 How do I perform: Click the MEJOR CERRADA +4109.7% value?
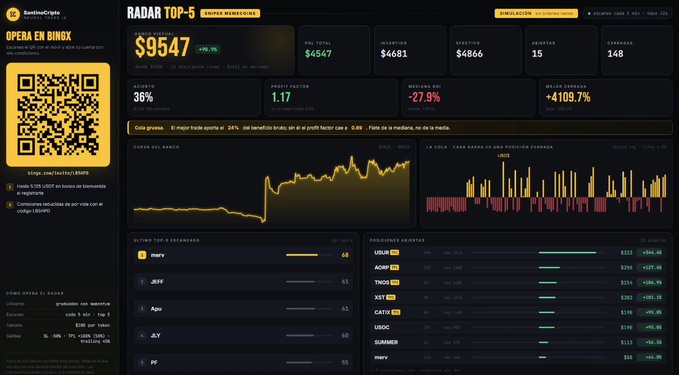point(568,97)
